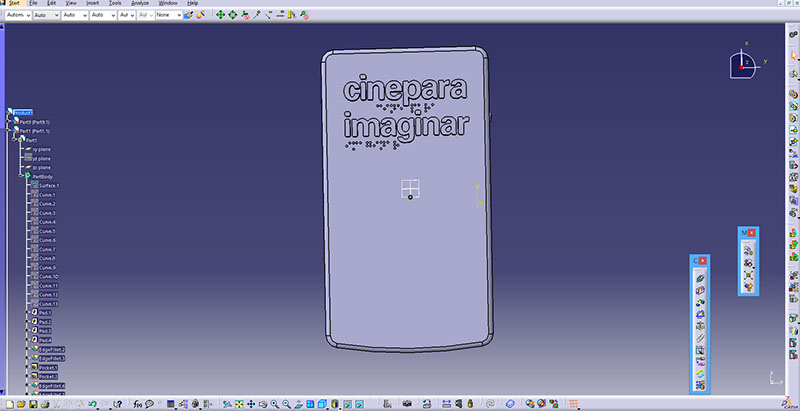Screen dimensions: 800x411
Task: Click the Undo arrow icon
Action: point(92,404)
